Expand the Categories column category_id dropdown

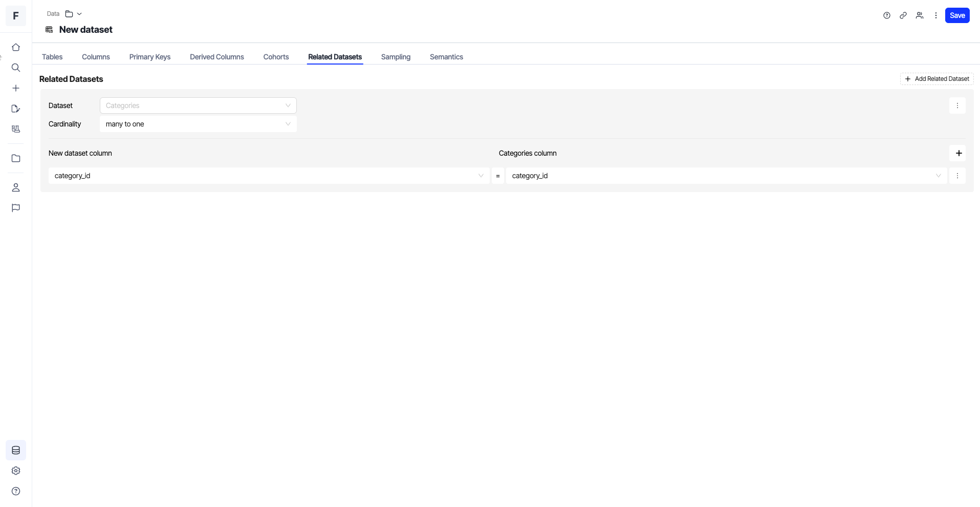pyautogui.click(x=726, y=176)
